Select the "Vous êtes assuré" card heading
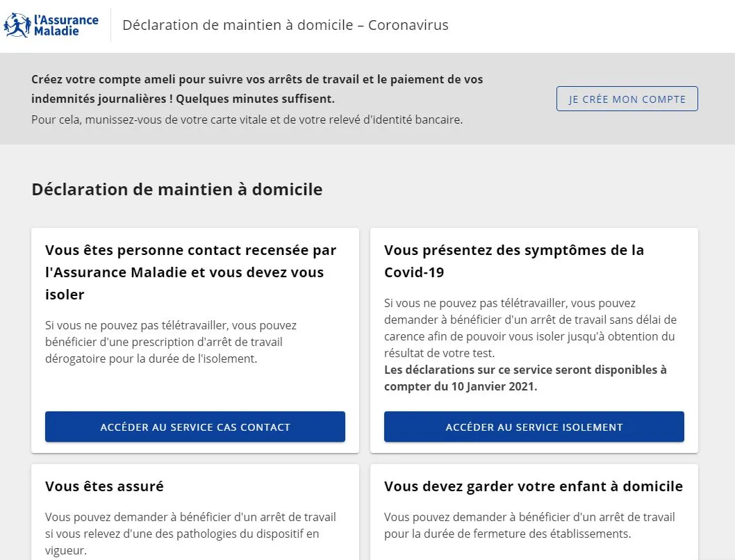This screenshot has height=560, width=735. point(104,486)
